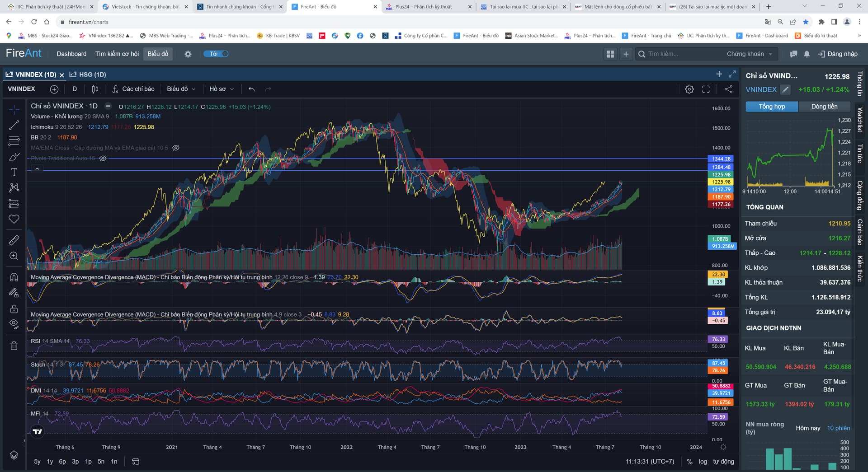
Task: Click the Đăng nhập login button
Action: pyautogui.click(x=838, y=54)
